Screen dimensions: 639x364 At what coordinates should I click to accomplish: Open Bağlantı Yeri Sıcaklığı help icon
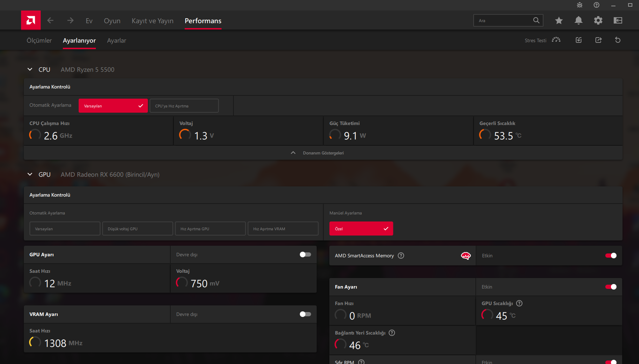click(x=392, y=333)
